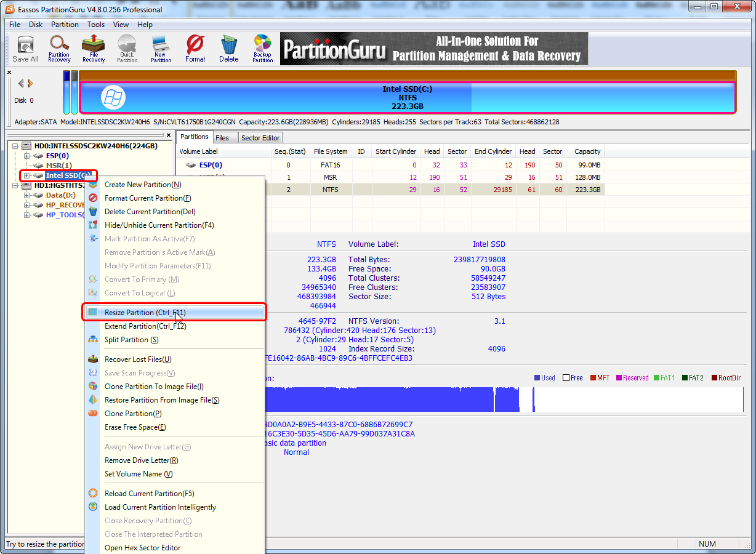Expand the Data(D:) tree node

27,195
